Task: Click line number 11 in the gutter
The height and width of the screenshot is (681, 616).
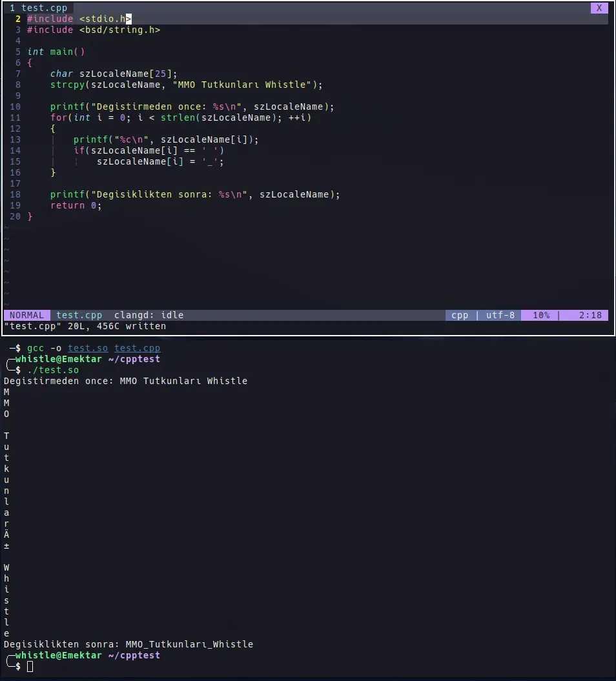Action: coord(15,117)
